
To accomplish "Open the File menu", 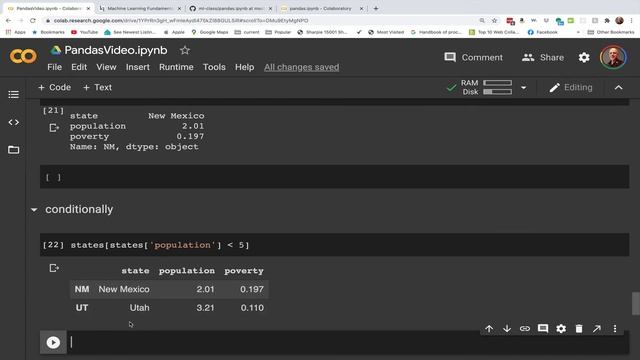I will (x=54, y=67).
